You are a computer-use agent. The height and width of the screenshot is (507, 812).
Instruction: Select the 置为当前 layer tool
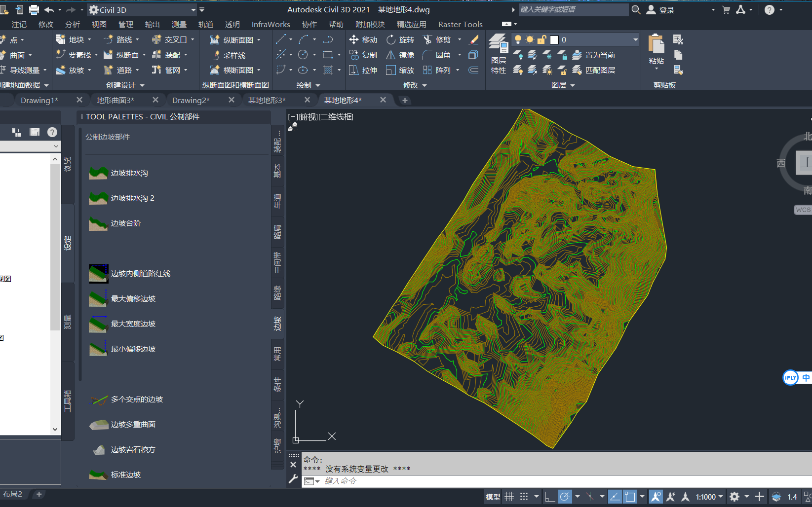(x=595, y=55)
